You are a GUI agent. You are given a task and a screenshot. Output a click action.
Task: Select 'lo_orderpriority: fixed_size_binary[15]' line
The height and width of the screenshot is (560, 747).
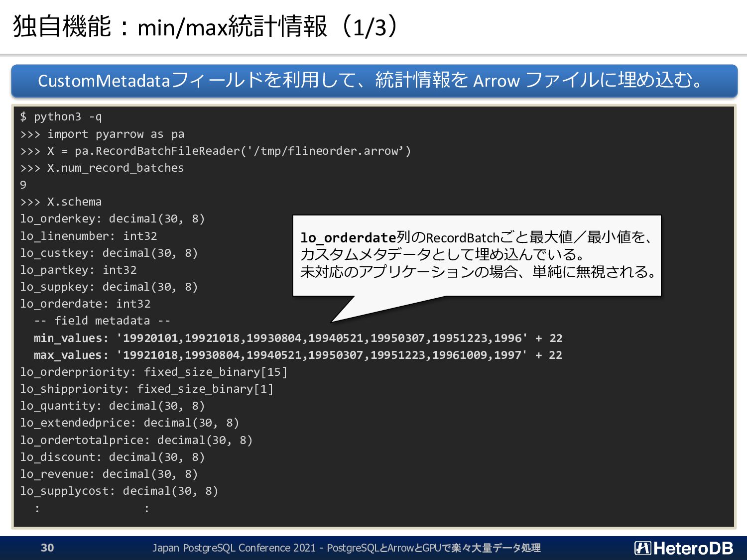pos(154,372)
